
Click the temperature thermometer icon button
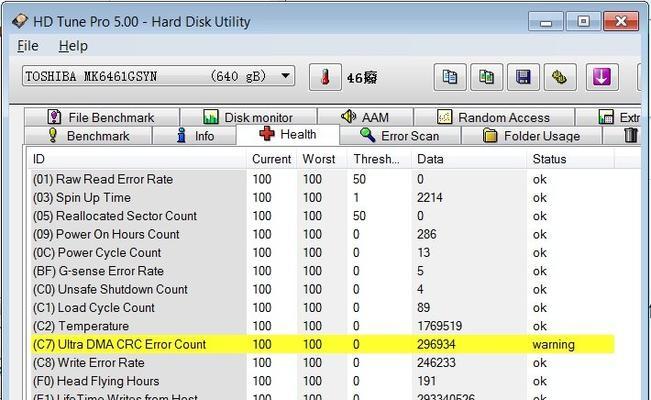(x=325, y=77)
